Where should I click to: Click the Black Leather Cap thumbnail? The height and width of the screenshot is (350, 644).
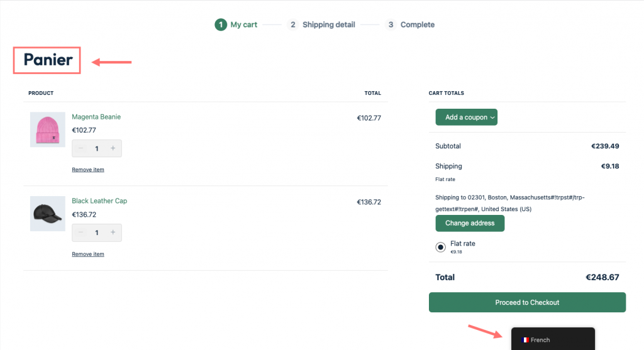tap(48, 214)
